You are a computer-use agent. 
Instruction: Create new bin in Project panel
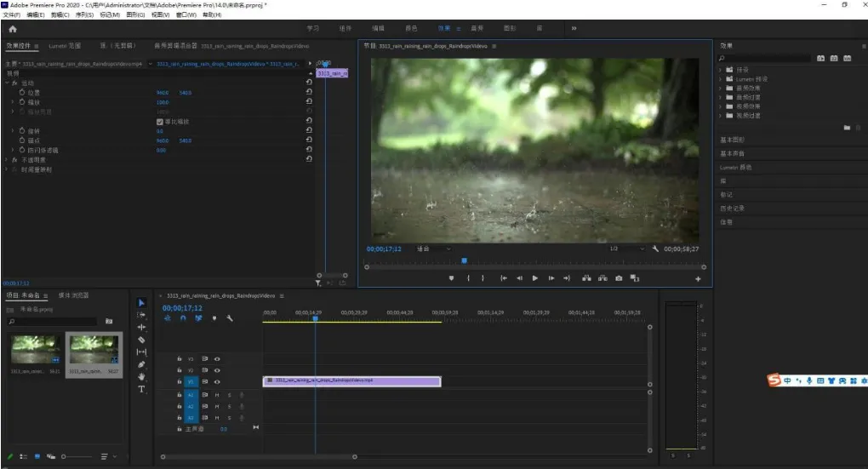point(109,321)
